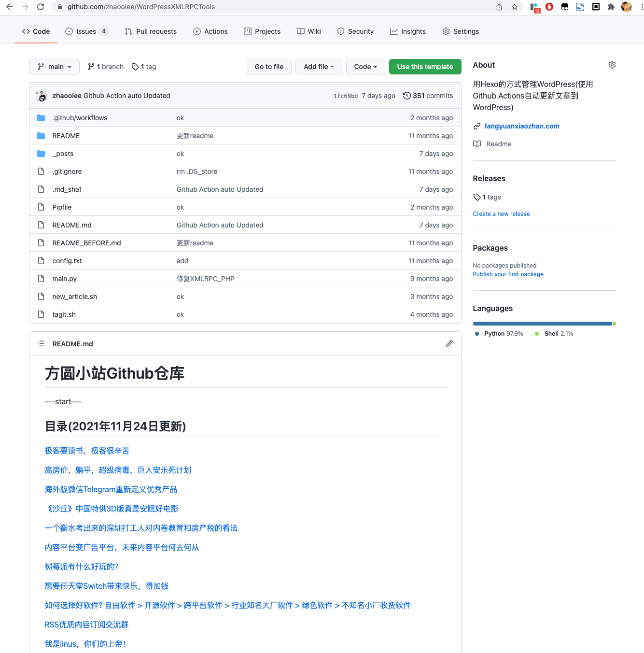This screenshot has height=653, width=644.
Task: Click the book icon beside Readme
Action: click(477, 144)
